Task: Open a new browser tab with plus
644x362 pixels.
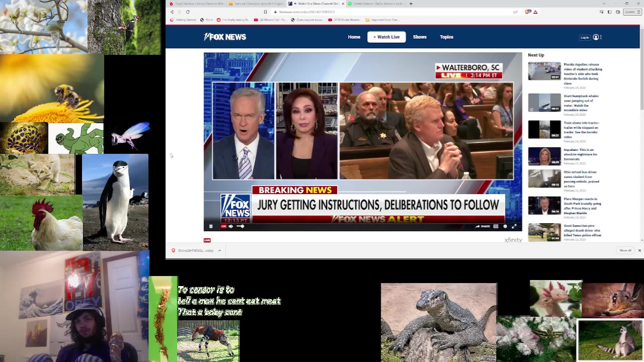Action: pyautogui.click(x=411, y=4)
